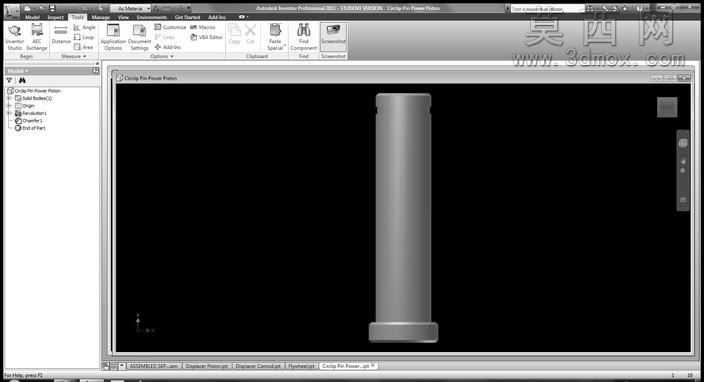Image resolution: width=704 pixels, height=382 pixels.
Task: Click the Model browser help button
Action: (x=96, y=70)
